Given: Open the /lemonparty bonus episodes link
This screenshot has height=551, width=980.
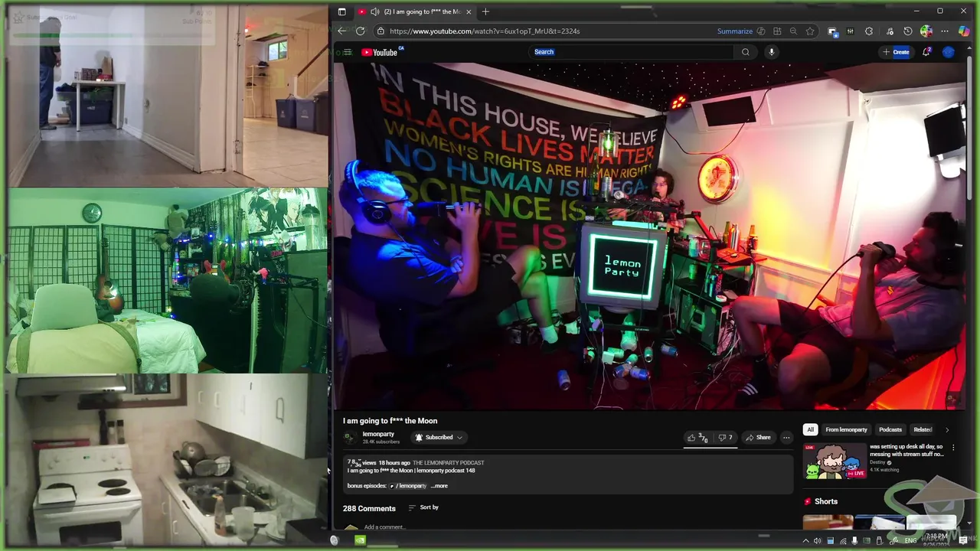Looking at the screenshot, I should pos(408,486).
